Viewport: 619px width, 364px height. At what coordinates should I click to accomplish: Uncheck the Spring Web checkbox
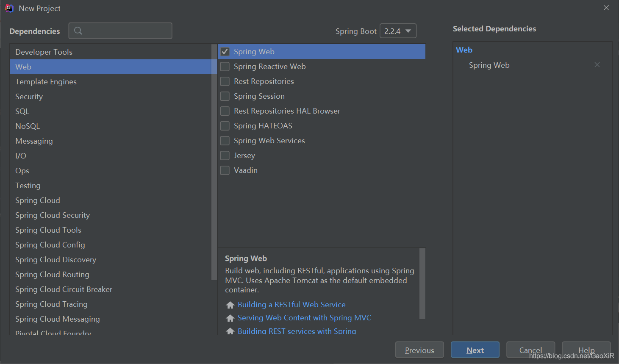(225, 52)
